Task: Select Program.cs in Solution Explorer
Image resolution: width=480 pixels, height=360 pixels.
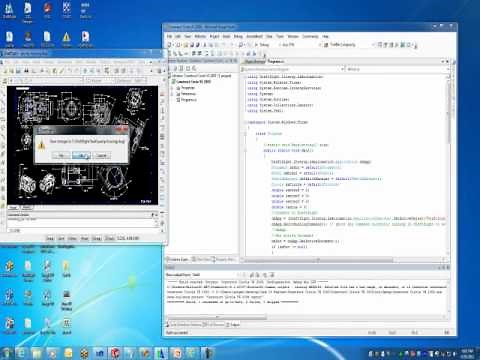Action: click(188, 100)
